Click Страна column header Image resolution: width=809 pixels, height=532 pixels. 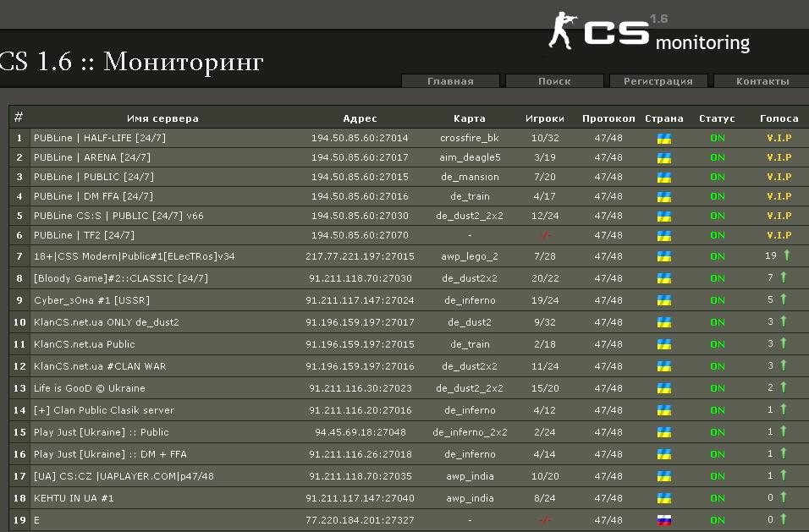tap(664, 118)
